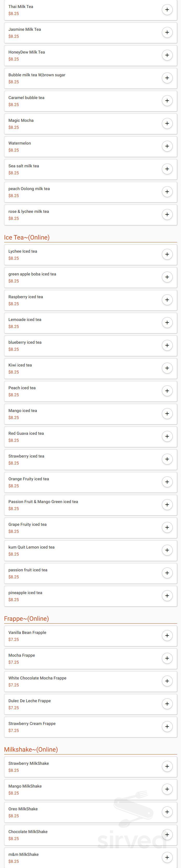
Task: Add Caramel bubble tea to the order
Action: 167,100
